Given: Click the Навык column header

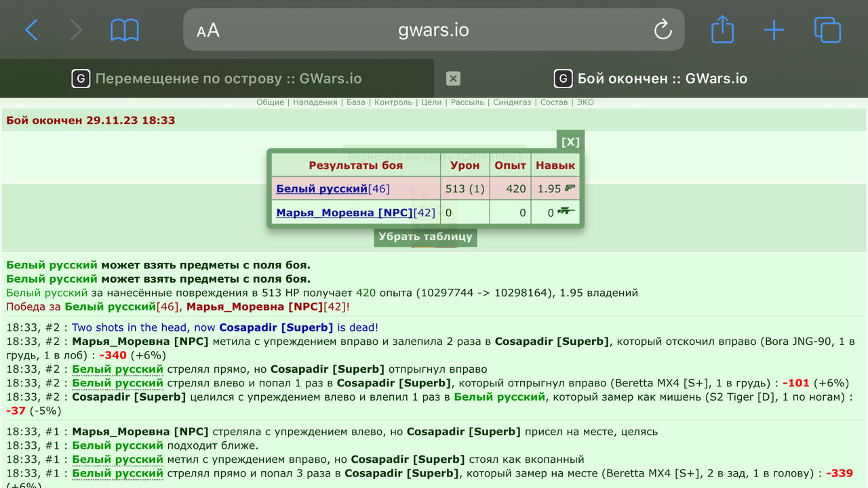Looking at the screenshot, I should (555, 165).
